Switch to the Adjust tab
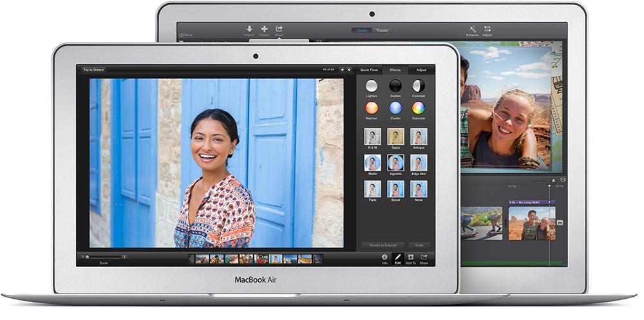Screen dimensions: 644x320 [421, 70]
